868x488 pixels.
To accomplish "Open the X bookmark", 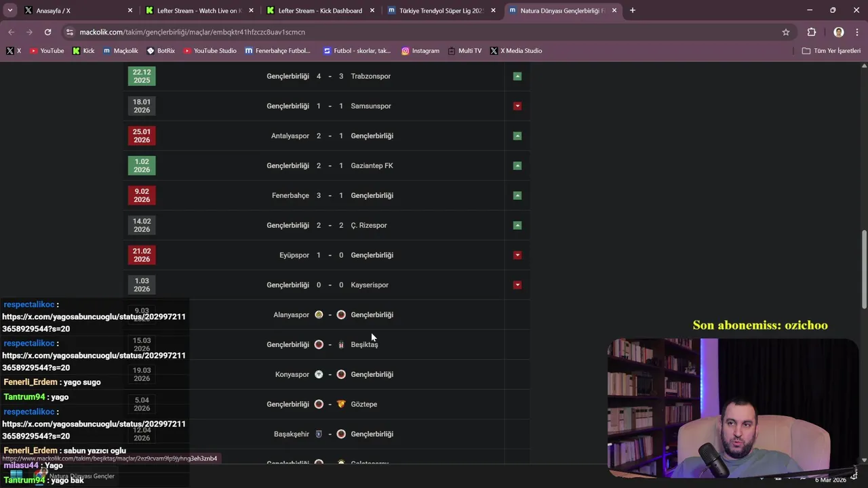I will pyautogui.click(x=14, y=51).
